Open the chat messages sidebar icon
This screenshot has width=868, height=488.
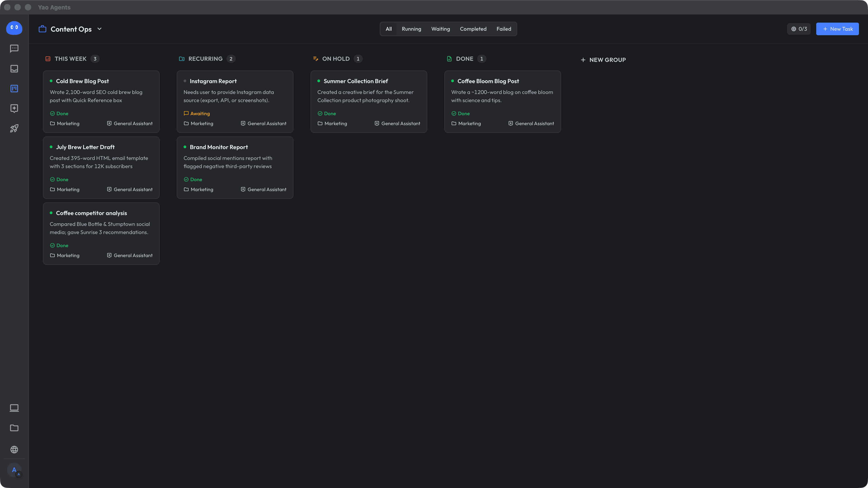[14, 49]
